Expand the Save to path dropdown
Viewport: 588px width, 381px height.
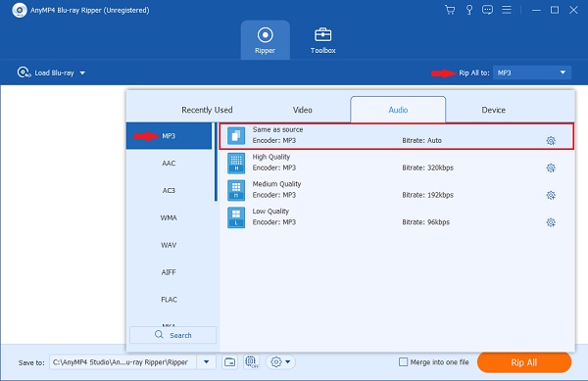[206, 362]
